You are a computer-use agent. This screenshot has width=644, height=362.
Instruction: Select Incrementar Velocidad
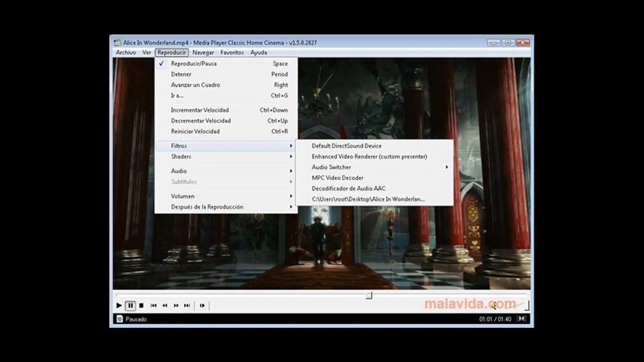pyautogui.click(x=226, y=110)
